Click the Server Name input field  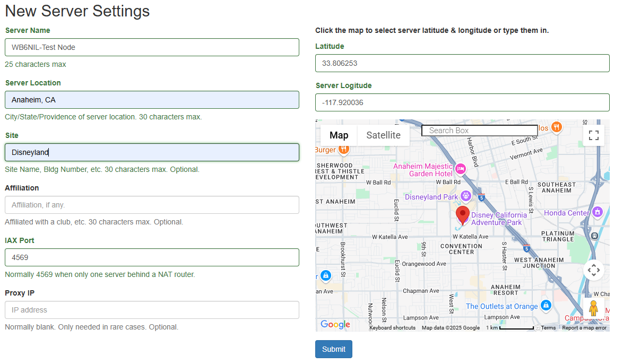[152, 47]
